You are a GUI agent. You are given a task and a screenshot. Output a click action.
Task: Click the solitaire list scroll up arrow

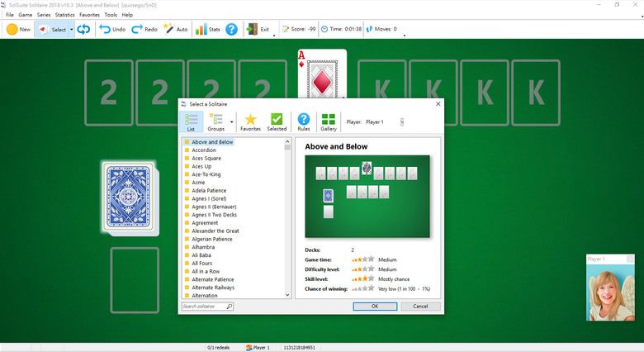click(287, 141)
